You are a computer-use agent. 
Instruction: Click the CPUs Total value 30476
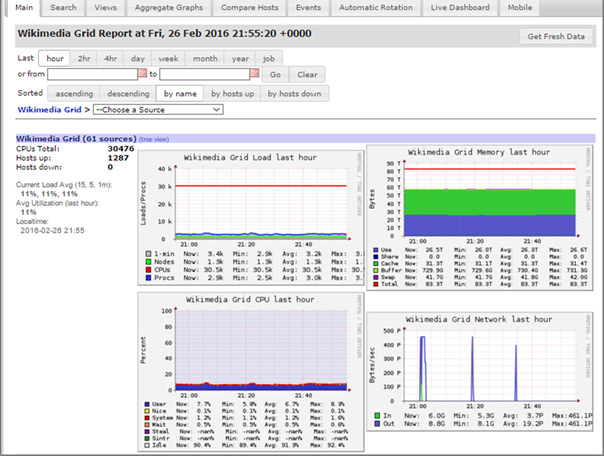coord(121,149)
